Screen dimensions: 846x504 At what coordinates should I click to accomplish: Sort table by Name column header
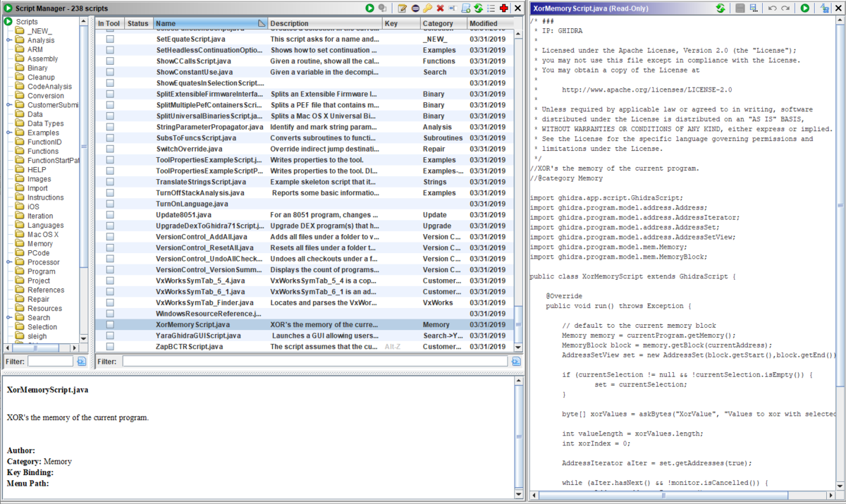click(210, 23)
